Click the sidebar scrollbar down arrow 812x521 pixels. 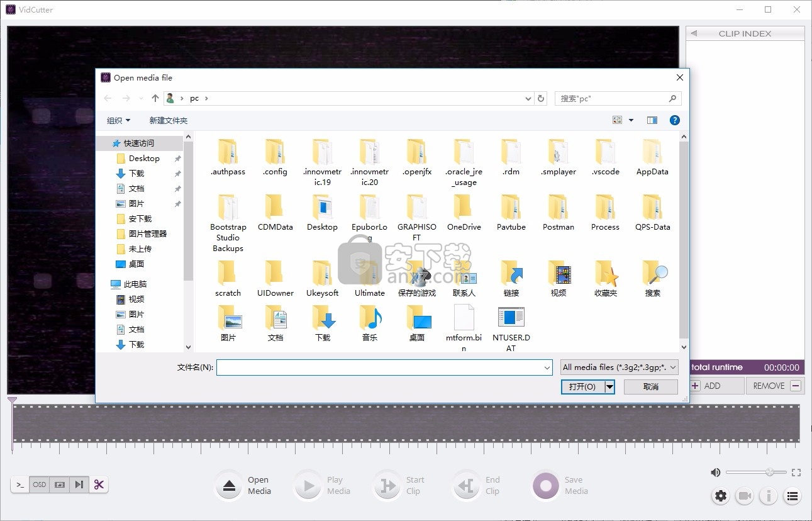(188, 347)
